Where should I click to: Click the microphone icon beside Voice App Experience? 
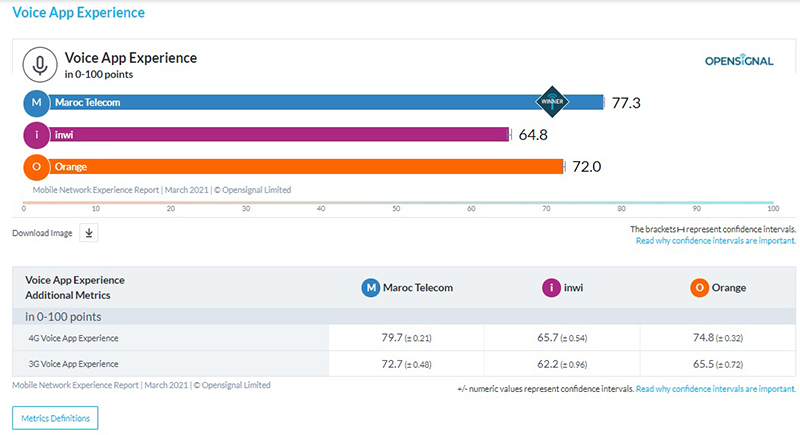pos(40,65)
